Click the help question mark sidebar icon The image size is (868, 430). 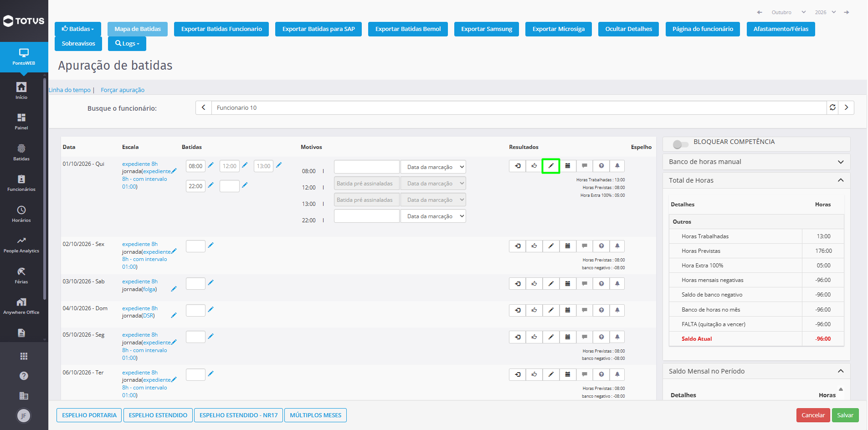click(x=24, y=376)
